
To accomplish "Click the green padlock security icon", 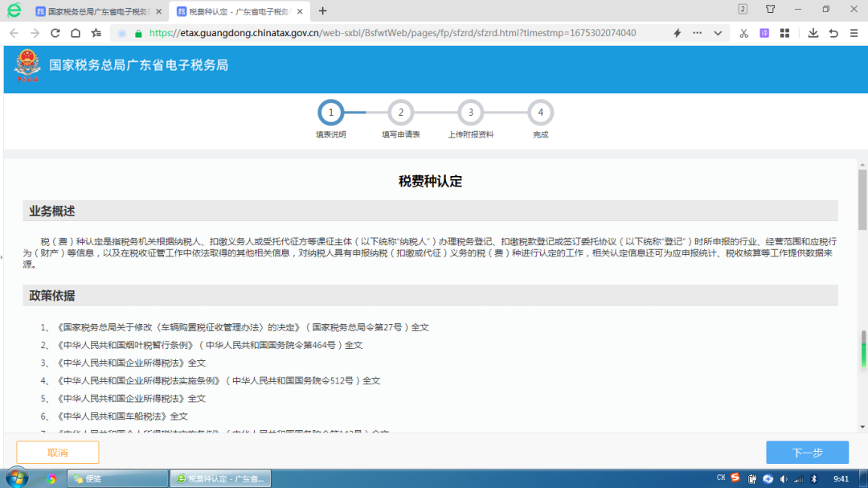I will pos(138,34).
